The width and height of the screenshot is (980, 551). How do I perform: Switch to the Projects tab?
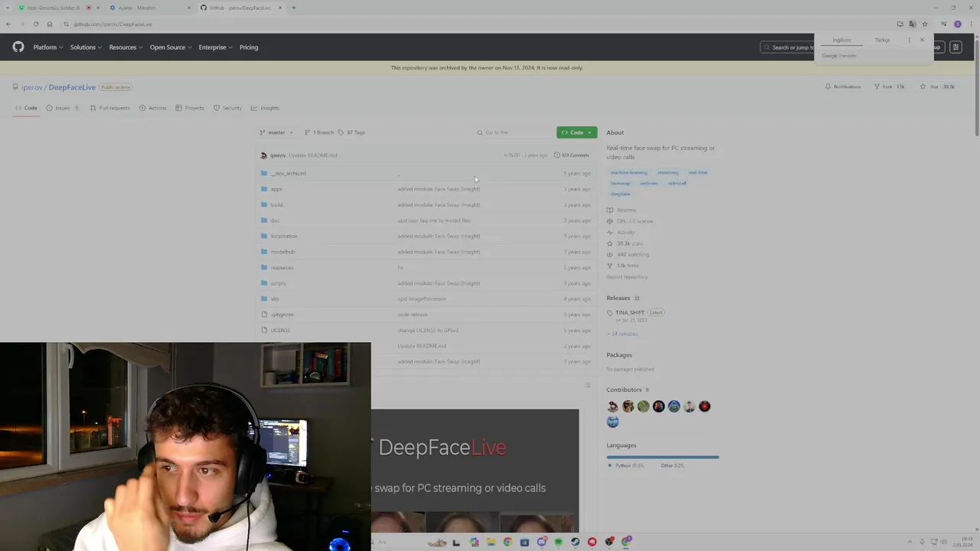pyautogui.click(x=190, y=108)
